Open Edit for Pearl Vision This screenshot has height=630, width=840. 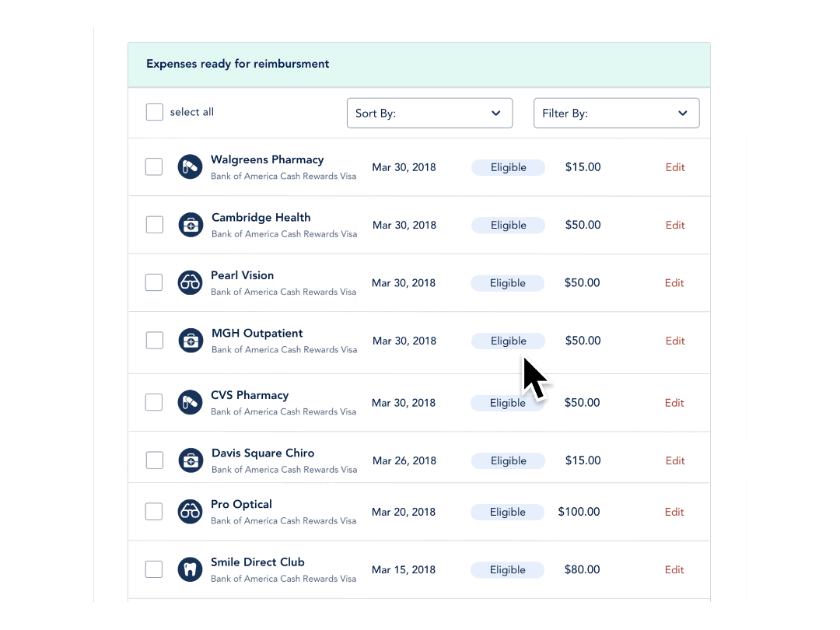pos(674,283)
